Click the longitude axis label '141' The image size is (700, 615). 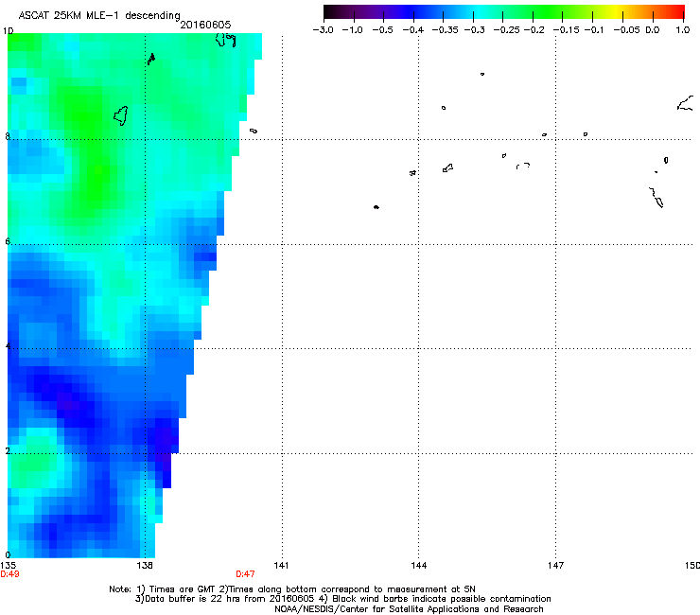click(x=281, y=566)
